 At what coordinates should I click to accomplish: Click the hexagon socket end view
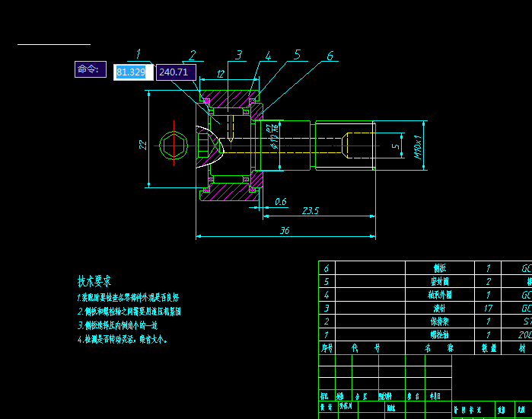pyautogui.click(x=174, y=146)
